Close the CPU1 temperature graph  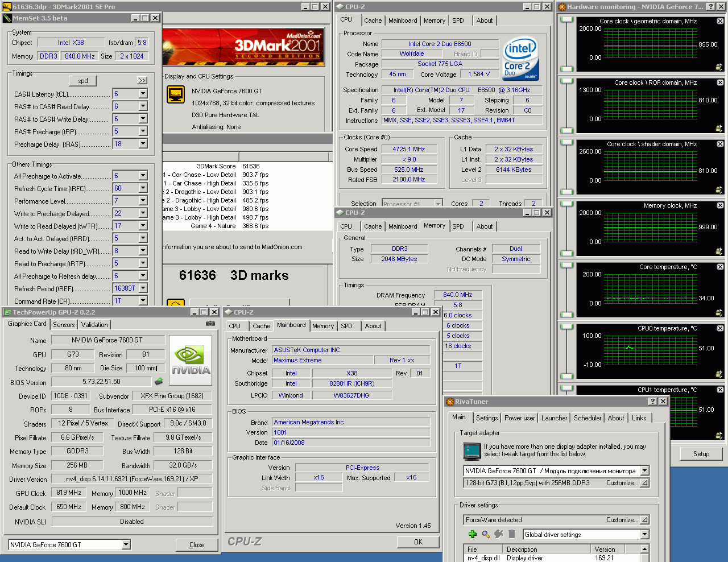pyautogui.click(x=720, y=390)
